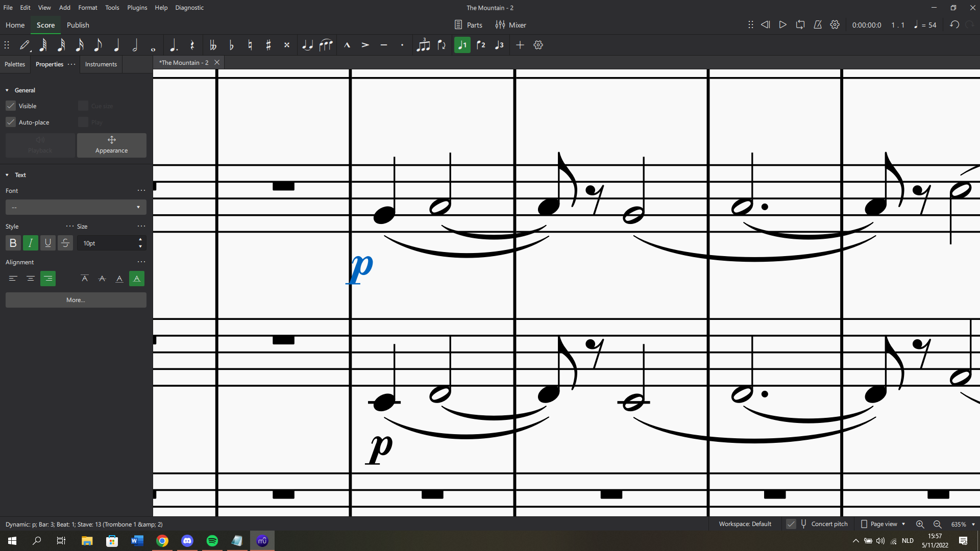Open the Plugins menu
Image resolution: width=980 pixels, height=551 pixels.
137,8
